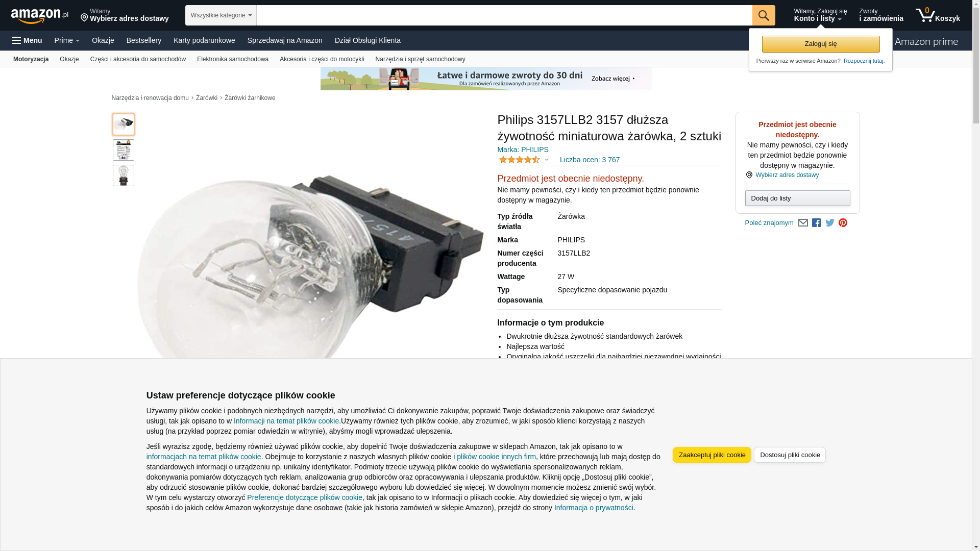This screenshot has width=980, height=551.
Task: Open Karty podarunkowe in the navigation bar
Action: coord(204,40)
